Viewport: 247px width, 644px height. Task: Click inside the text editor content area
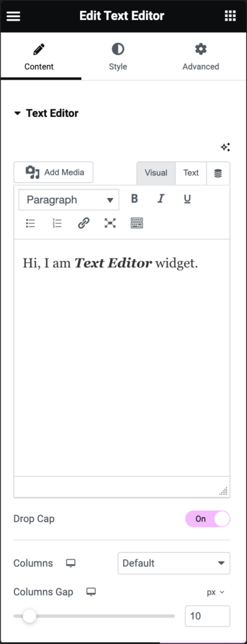coord(122,358)
